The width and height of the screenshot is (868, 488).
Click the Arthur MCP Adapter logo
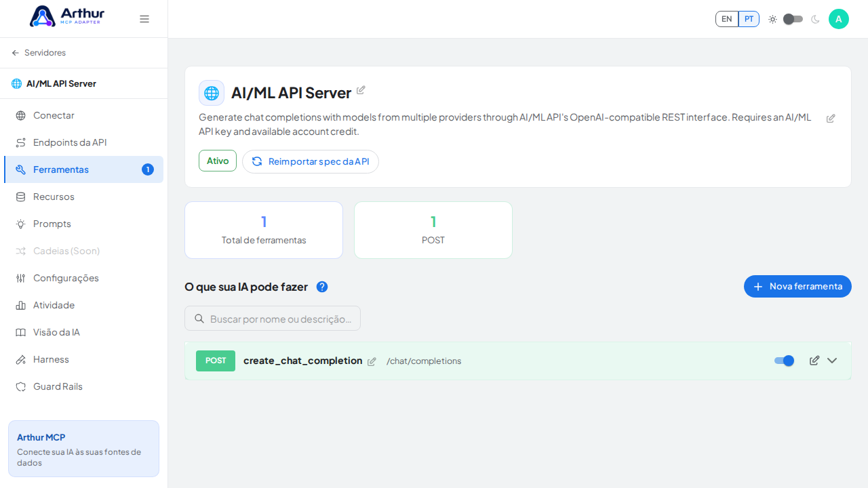[x=67, y=16]
